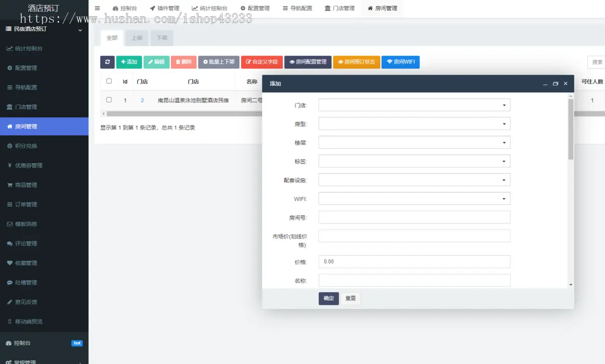Click the refresh icon button in toolbar

click(x=107, y=62)
